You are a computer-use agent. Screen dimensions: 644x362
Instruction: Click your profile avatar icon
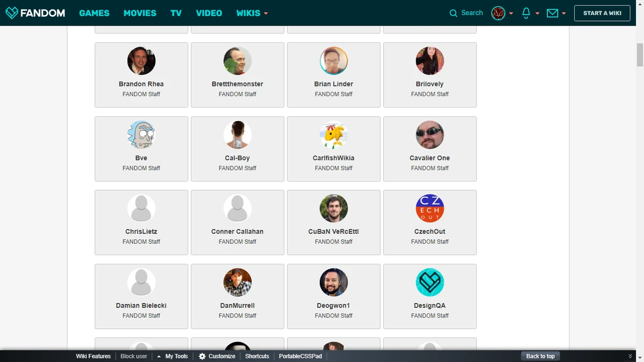[499, 12]
